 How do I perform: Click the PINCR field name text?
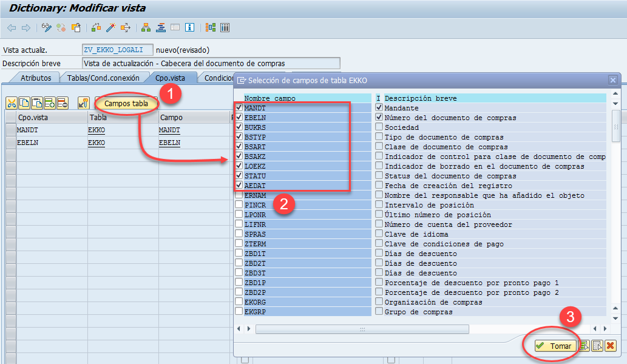[255, 205]
